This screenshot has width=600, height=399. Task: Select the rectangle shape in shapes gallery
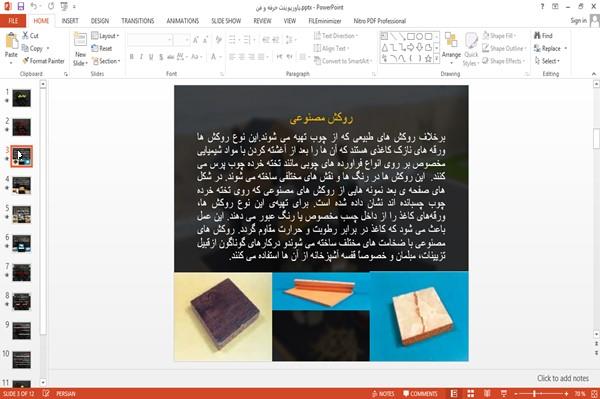pyautogui.click(x=411, y=37)
